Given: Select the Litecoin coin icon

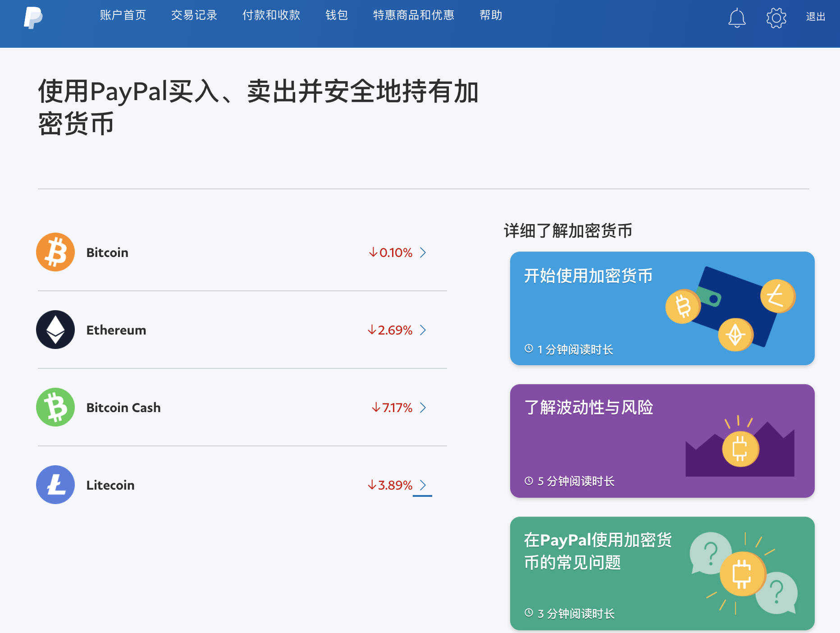Looking at the screenshot, I should click(x=55, y=485).
